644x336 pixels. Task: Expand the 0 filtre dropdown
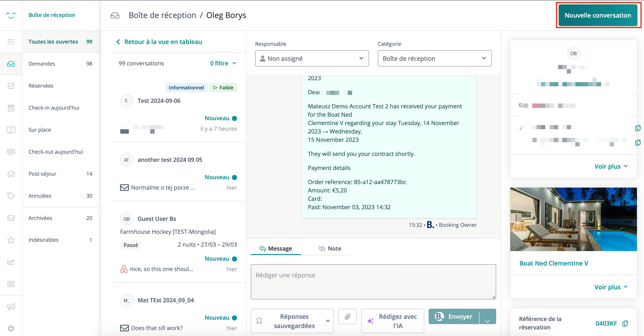pos(223,63)
